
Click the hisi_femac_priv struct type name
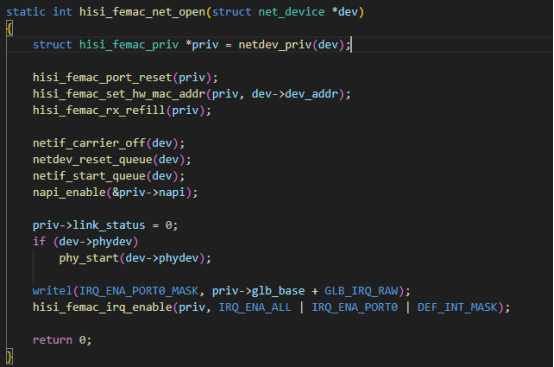point(129,45)
